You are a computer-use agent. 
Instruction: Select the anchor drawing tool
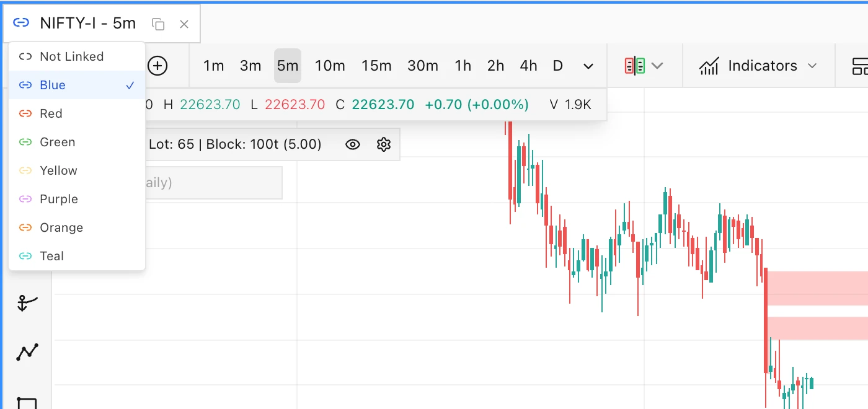coord(27,304)
